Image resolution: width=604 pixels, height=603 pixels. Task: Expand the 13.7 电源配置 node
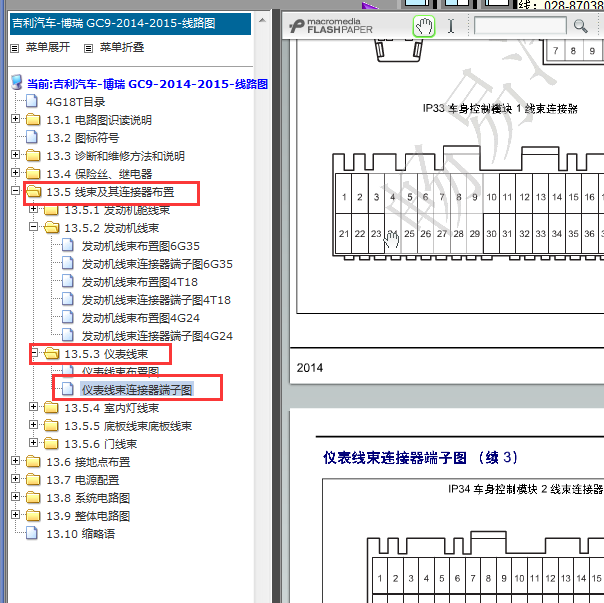point(15,479)
